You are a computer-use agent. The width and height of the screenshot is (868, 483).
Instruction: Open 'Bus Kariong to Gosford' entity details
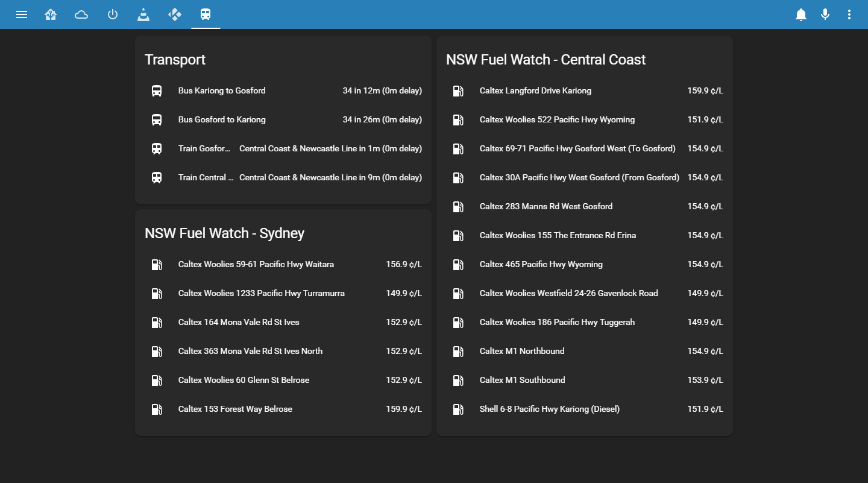click(222, 91)
